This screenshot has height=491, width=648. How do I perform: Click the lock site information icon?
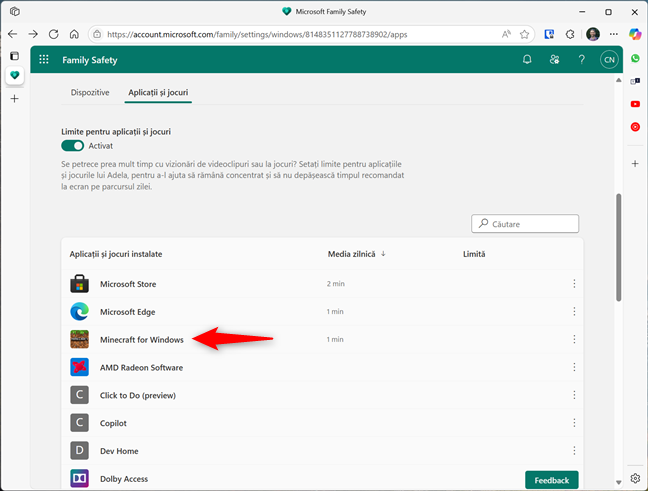point(97,34)
